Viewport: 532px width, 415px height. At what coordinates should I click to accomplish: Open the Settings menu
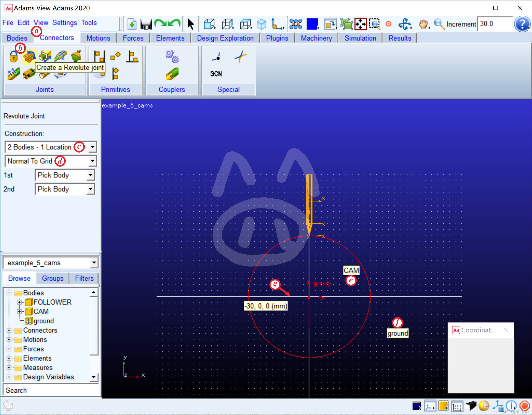[65, 23]
